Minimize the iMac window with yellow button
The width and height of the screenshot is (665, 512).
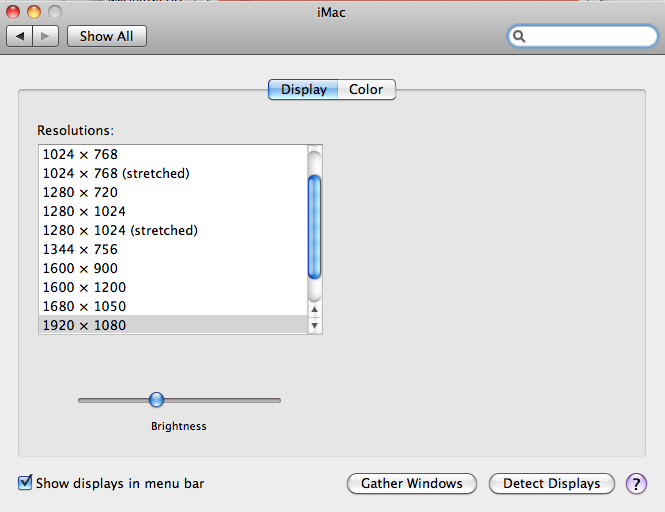(x=34, y=12)
